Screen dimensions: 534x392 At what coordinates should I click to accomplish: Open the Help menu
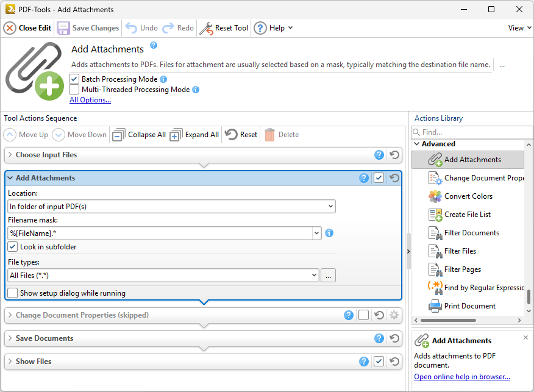click(x=274, y=27)
